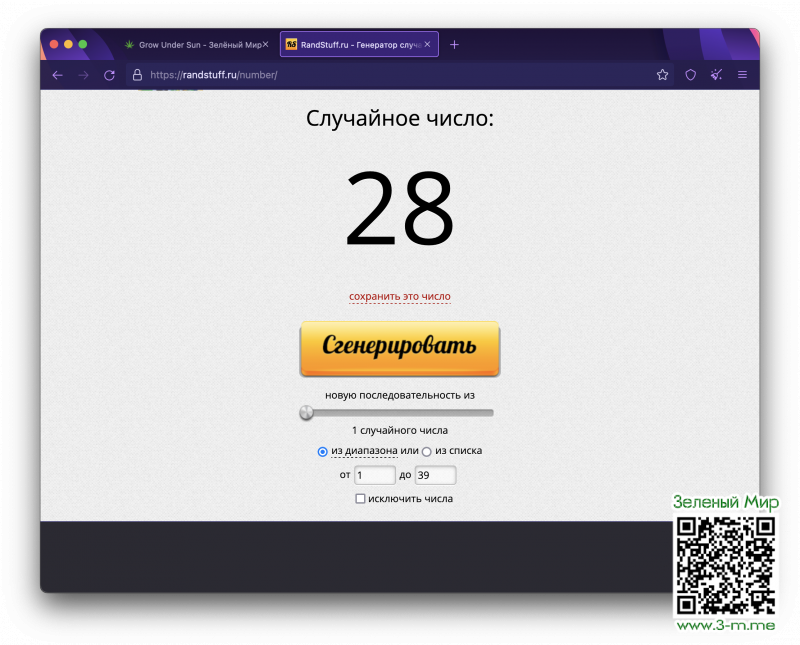Enable the 'исключить числа' checkbox
This screenshot has height=645, width=800.
[360, 499]
